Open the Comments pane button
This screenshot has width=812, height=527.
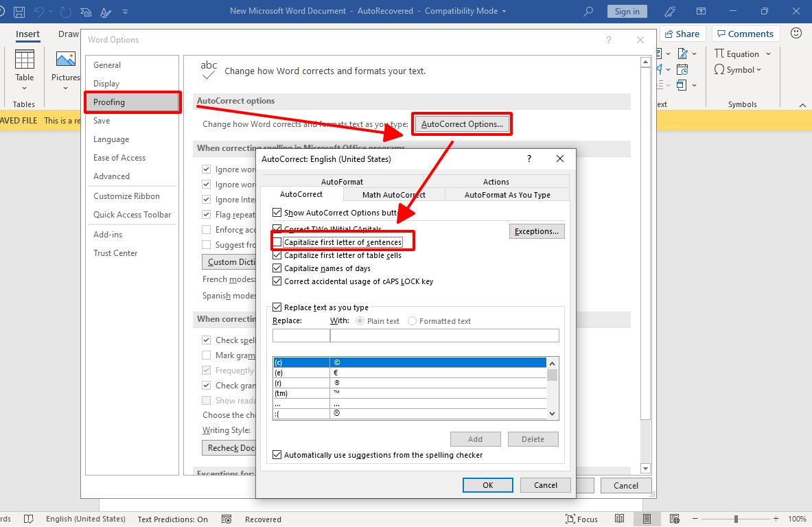pos(745,34)
